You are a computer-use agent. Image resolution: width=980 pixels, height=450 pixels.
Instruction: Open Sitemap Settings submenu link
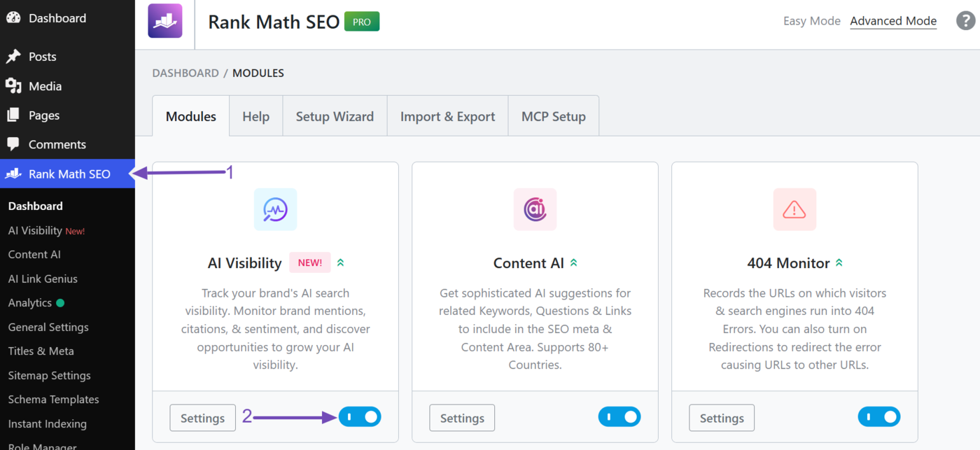[x=49, y=375]
